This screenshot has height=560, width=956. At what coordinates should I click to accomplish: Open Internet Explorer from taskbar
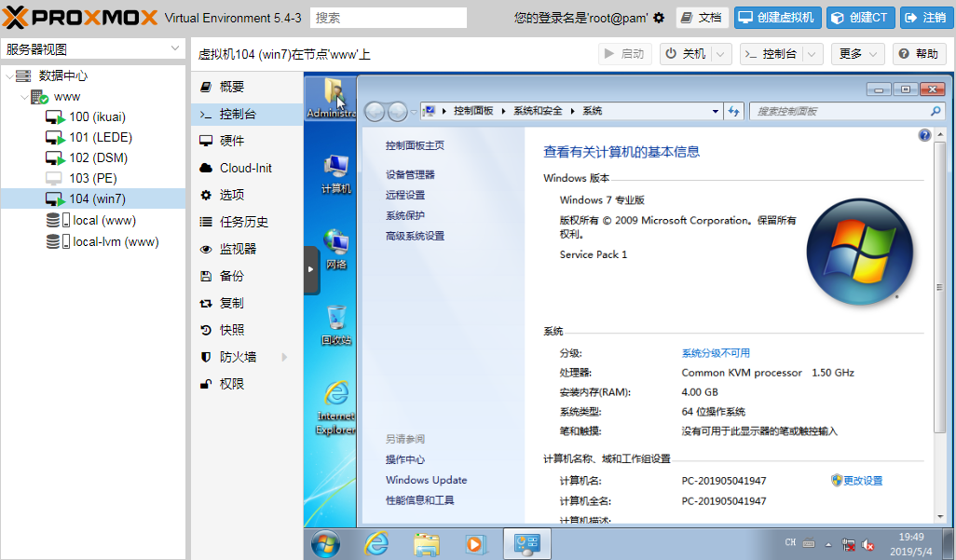coord(376,543)
